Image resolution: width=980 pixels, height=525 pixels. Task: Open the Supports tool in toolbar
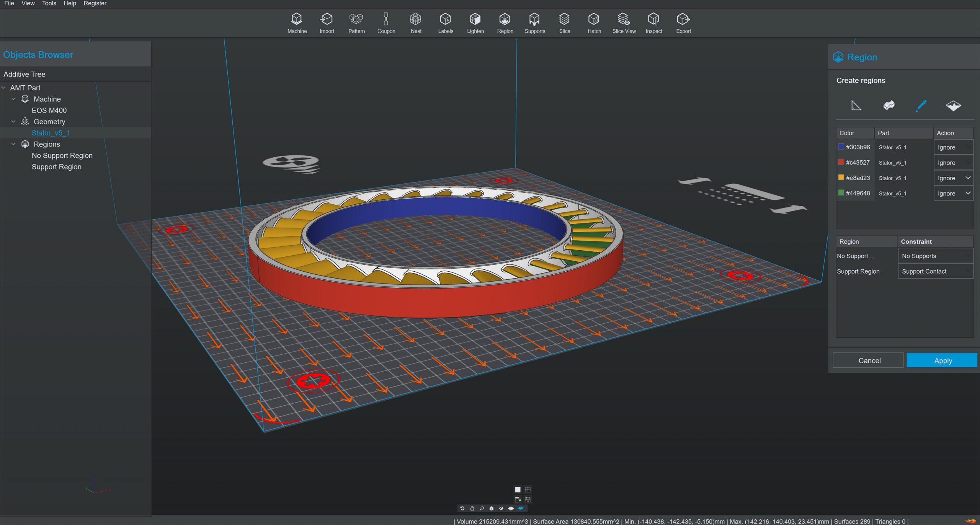[534, 23]
